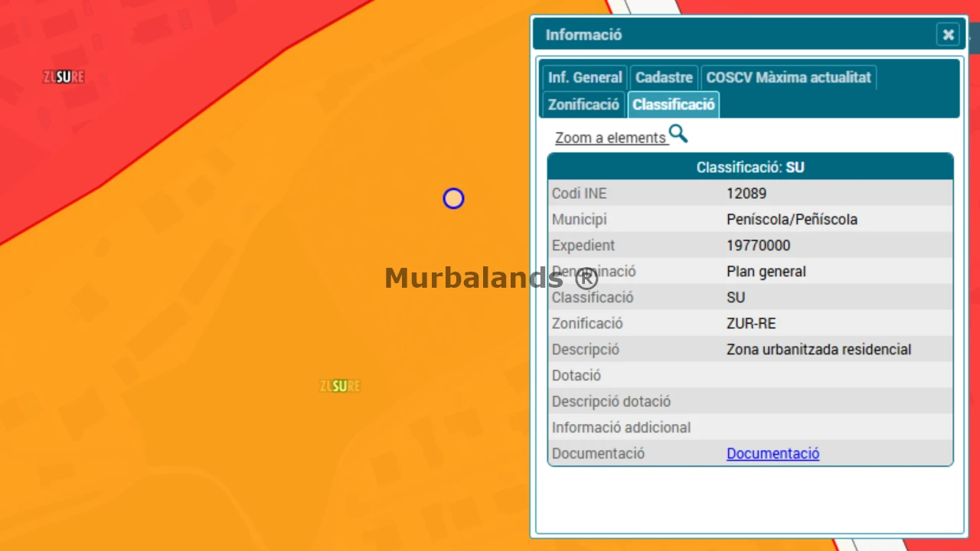Open the Documentació link

pos(773,453)
